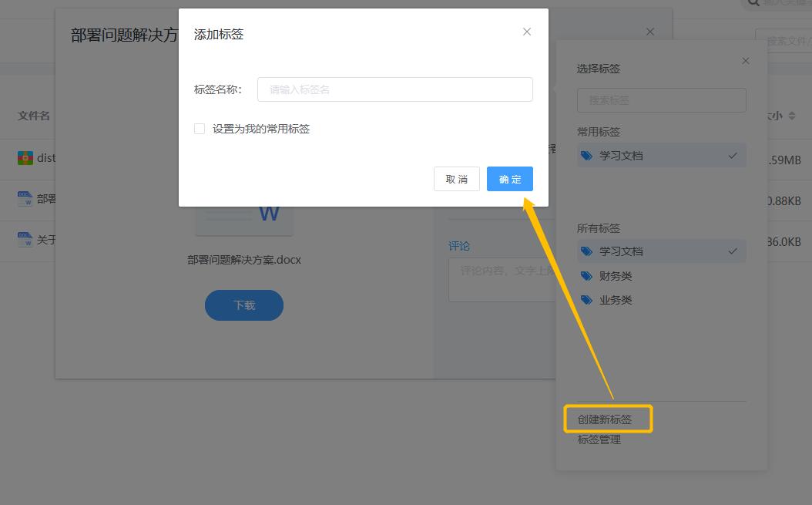The width and height of the screenshot is (812, 505).
Task: Click tag icon beside 财务类
Action: [586, 276]
